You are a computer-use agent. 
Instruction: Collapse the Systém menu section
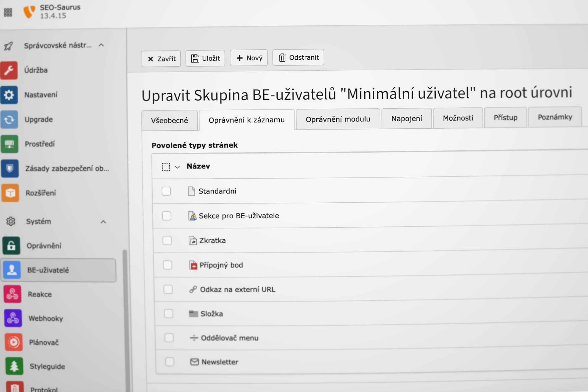tap(103, 222)
